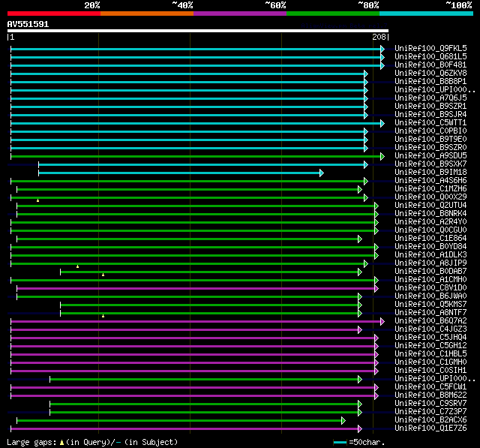Select the UniRef100_B2ACX6 label
Screen dimensions: 480x448
pyautogui.click(x=430, y=420)
